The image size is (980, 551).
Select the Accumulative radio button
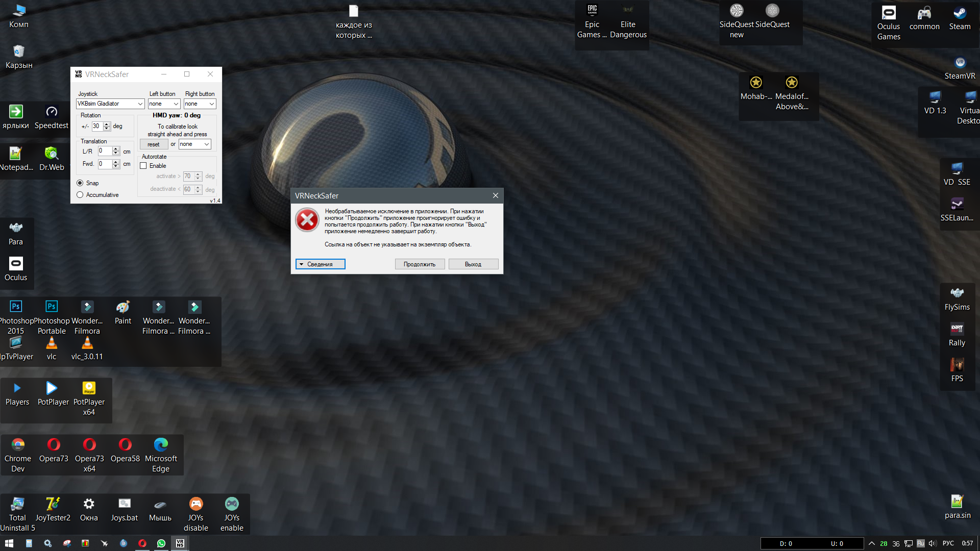80,195
